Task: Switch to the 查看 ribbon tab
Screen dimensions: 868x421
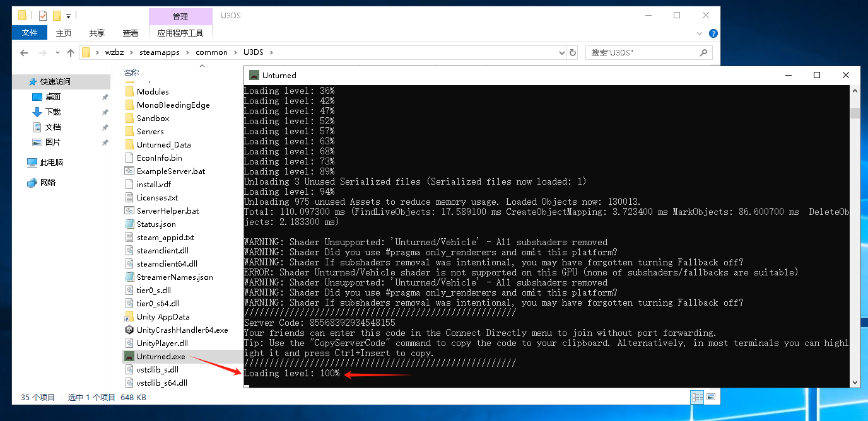Action: pyautogui.click(x=131, y=33)
